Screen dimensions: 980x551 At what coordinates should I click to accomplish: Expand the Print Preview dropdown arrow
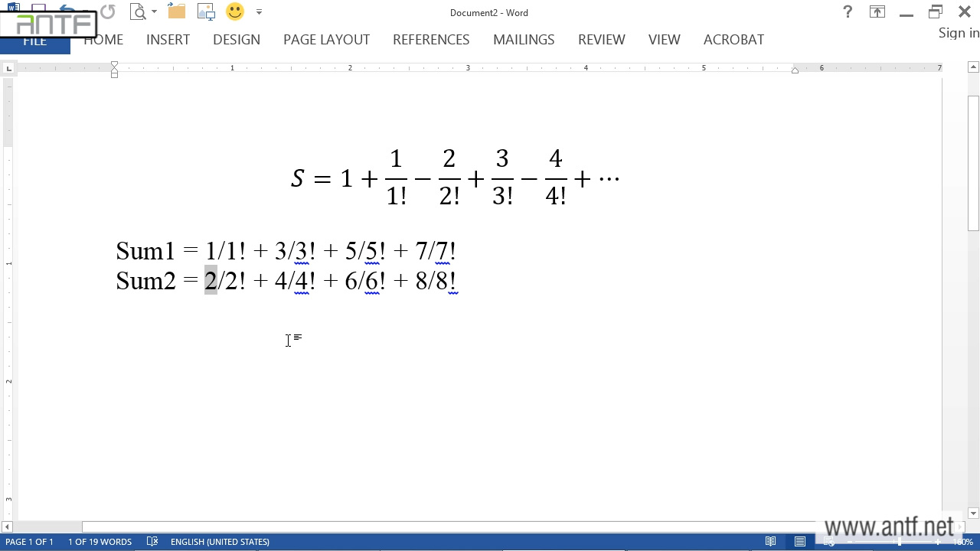pyautogui.click(x=154, y=12)
